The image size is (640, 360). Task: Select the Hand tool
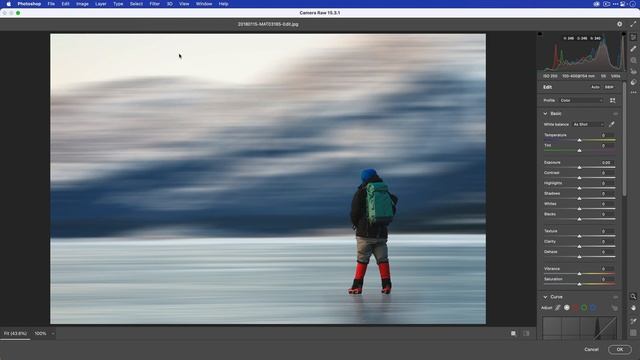[633, 308]
